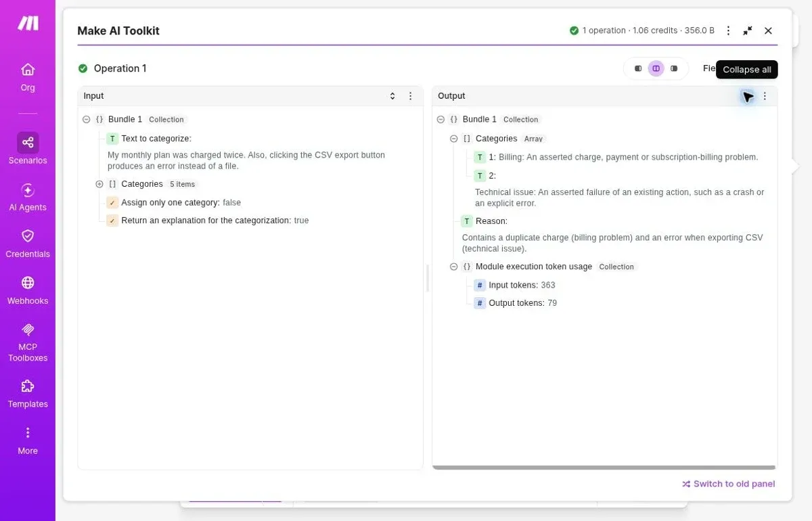Collapse all items in the Output panel
The height and width of the screenshot is (521, 812).
(747, 96)
